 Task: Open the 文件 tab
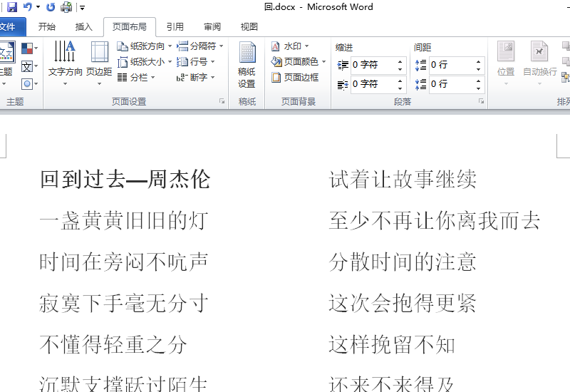10,27
